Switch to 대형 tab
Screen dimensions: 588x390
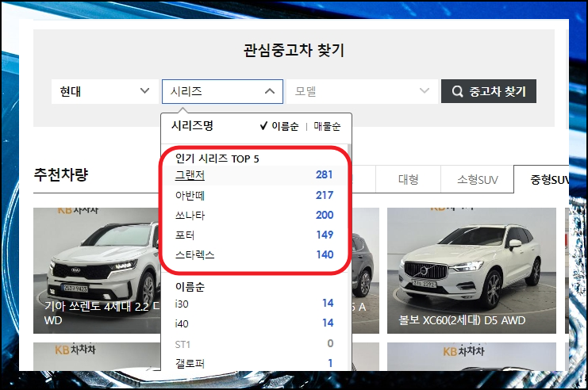pos(408,179)
